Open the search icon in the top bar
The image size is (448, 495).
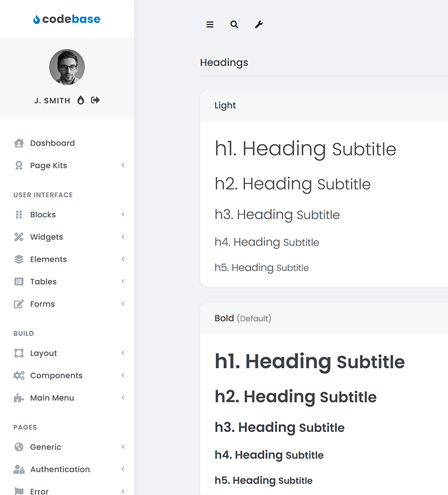click(x=234, y=25)
